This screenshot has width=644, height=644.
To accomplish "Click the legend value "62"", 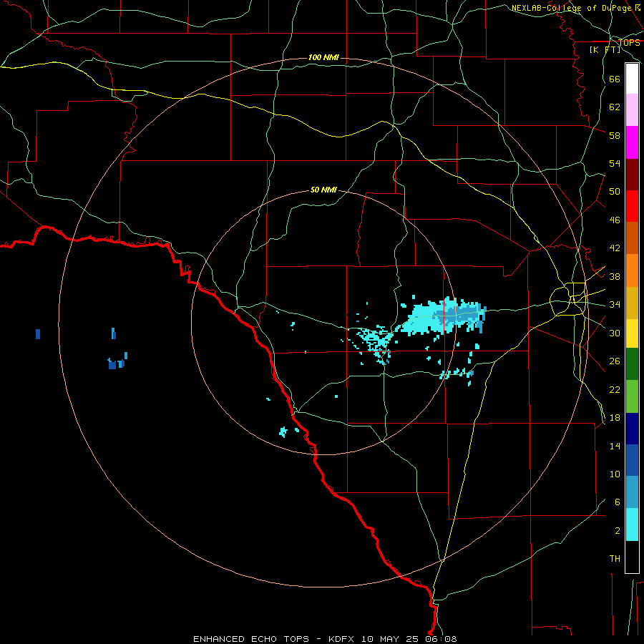I will coord(615,107).
